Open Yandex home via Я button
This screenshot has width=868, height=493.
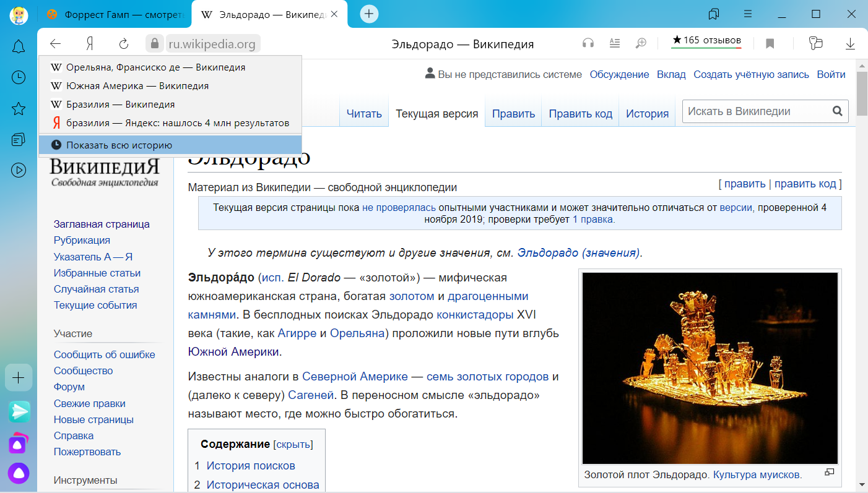point(90,43)
